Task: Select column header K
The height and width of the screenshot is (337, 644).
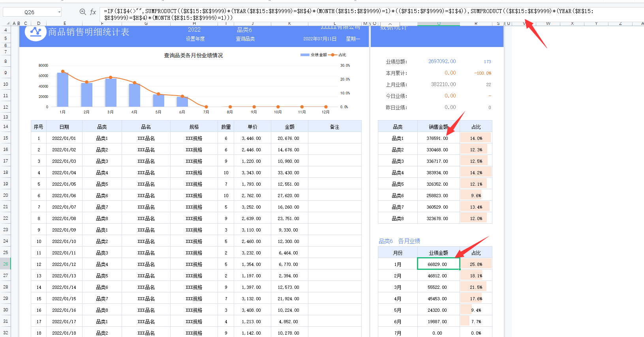Action: 289,24
